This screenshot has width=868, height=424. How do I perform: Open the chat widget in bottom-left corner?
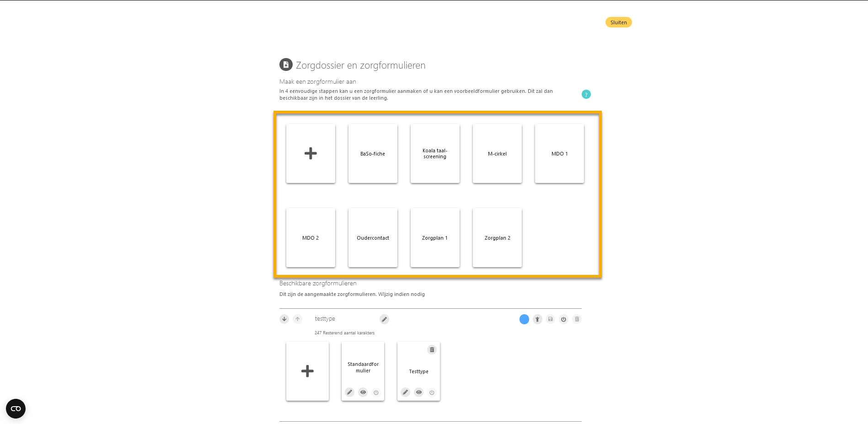[16, 408]
